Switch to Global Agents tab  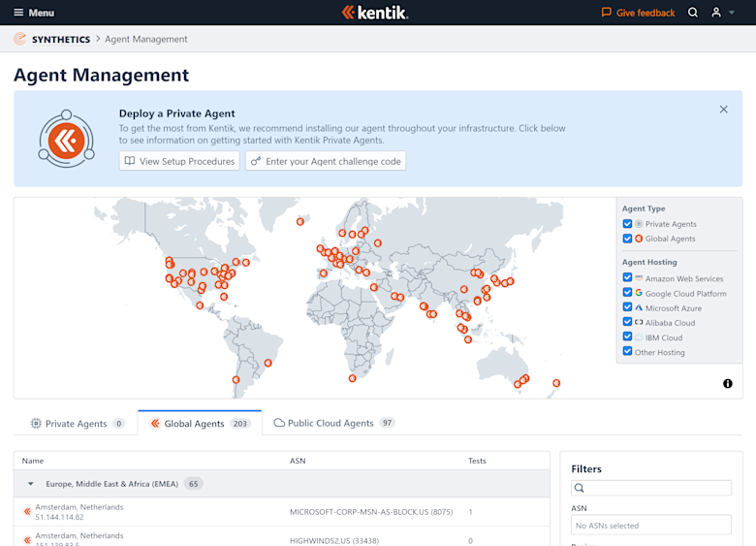200,424
